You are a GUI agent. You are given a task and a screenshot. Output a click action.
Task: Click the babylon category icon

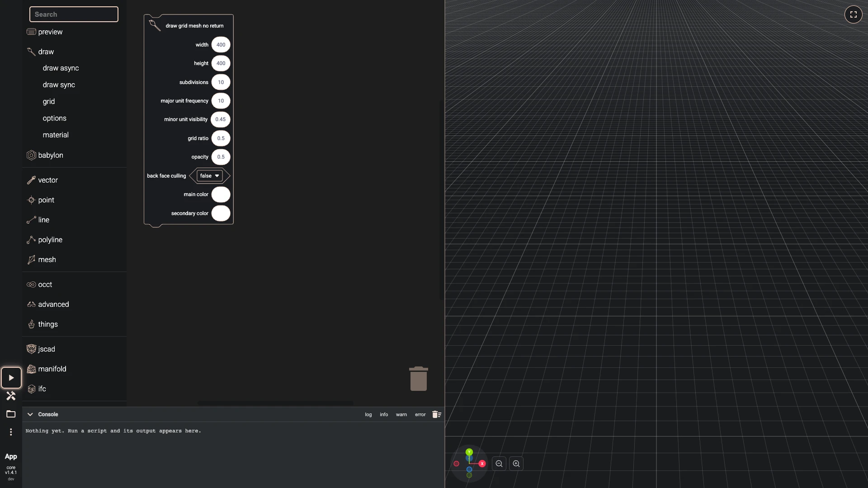(31, 155)
